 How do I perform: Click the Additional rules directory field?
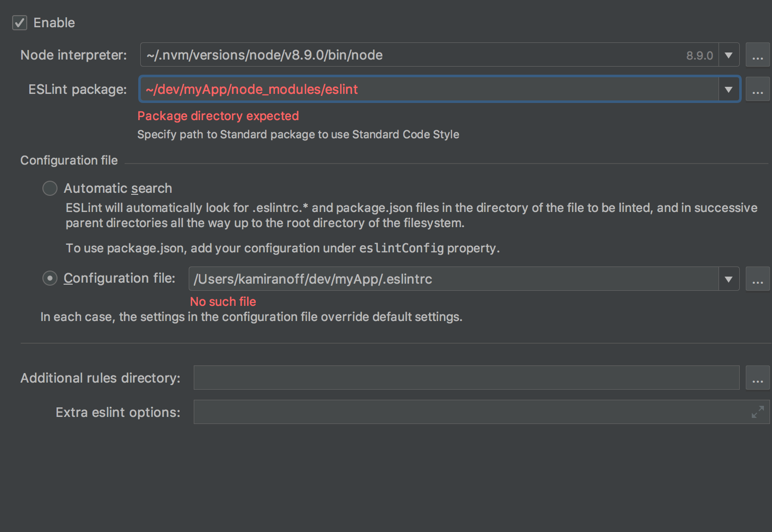coord(467,378)
